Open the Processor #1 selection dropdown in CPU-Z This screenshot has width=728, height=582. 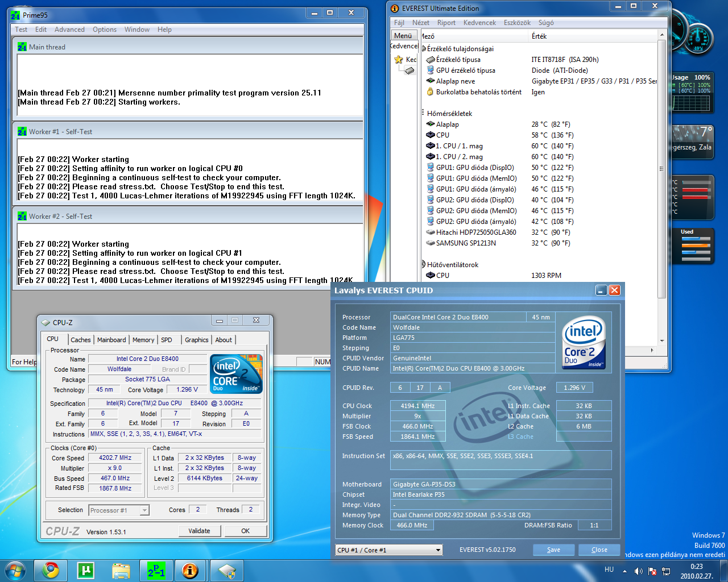coord(144,510)
